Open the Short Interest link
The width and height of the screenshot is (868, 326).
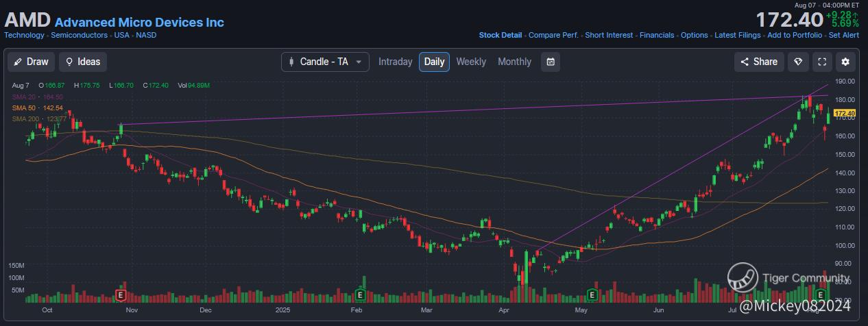(609, 35)
